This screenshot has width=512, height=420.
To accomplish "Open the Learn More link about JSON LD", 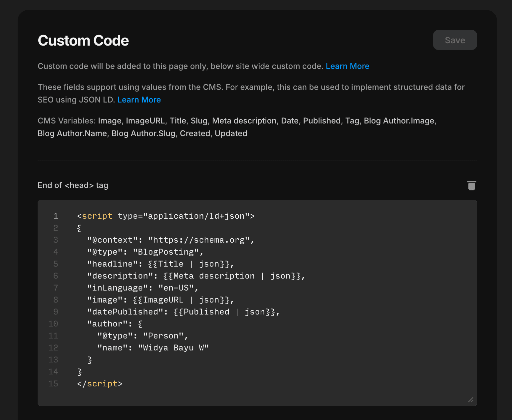I will click(x=139, y=100).
